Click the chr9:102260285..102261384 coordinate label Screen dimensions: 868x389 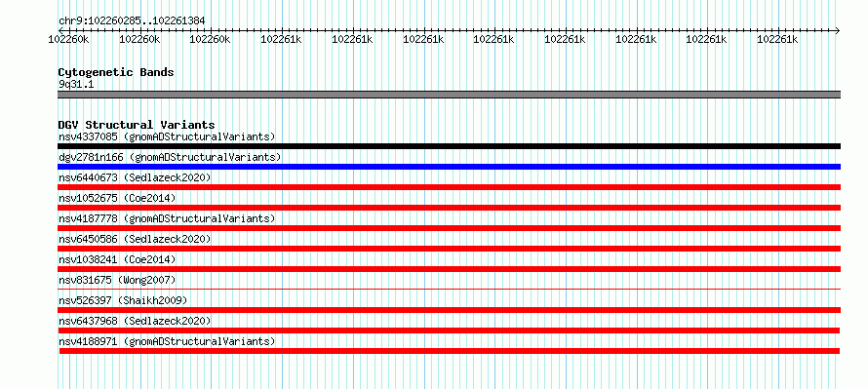tap(132, 21)
